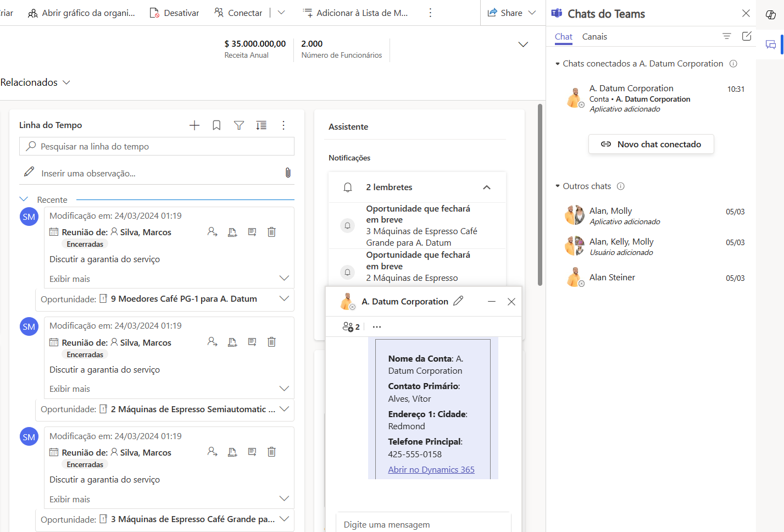Collapse the Outros chats section
Image resolution: width=784 pixels, height=532 pixels.
coord(558,186)
